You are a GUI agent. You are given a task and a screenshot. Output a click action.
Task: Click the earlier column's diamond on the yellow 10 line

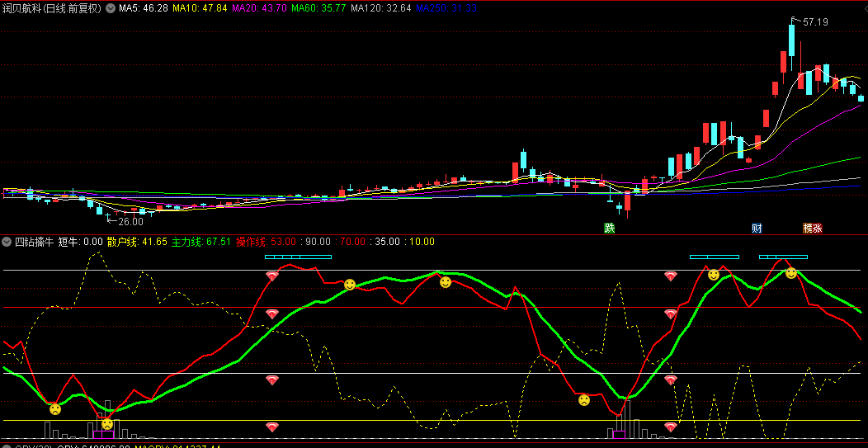point(271,427)
